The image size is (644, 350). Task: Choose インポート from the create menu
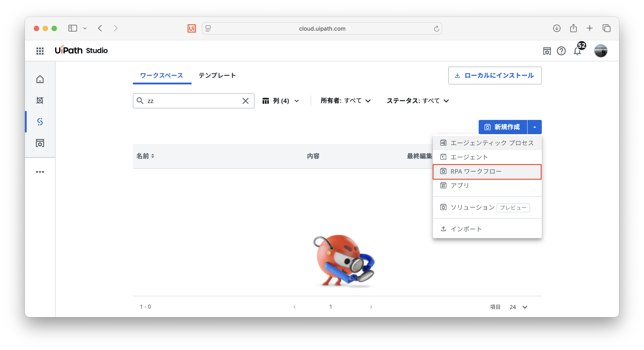click(487, 229)
